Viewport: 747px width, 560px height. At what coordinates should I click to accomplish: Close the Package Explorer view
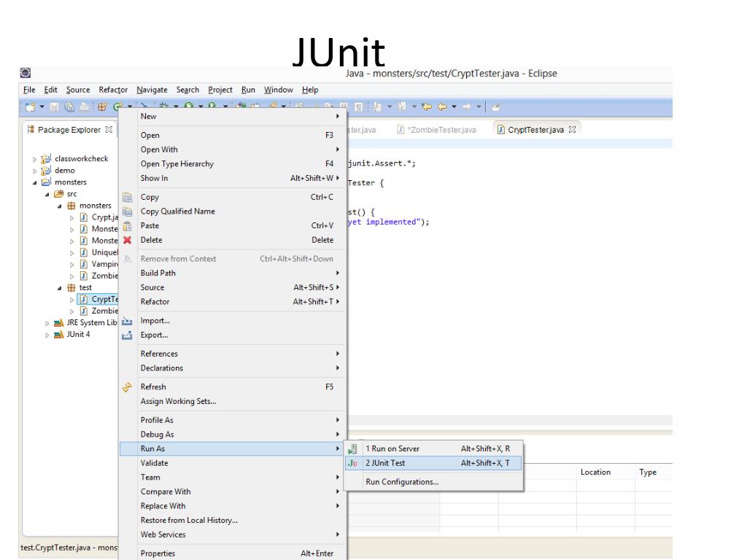109,129
